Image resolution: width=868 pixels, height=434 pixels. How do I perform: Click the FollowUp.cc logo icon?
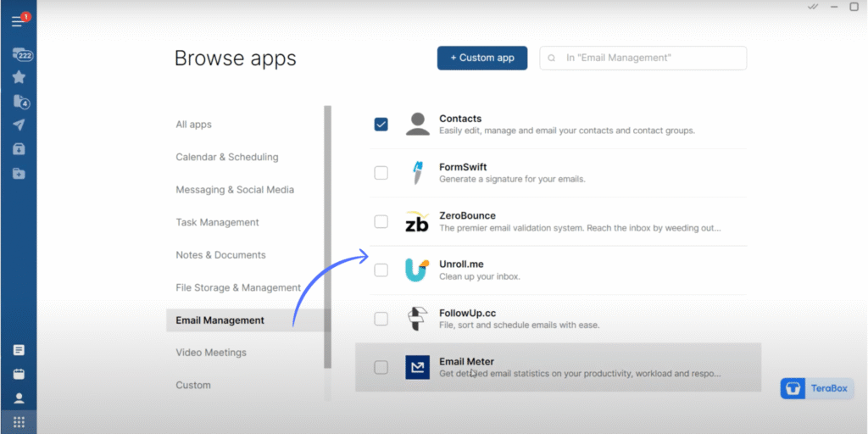point(417,319)
